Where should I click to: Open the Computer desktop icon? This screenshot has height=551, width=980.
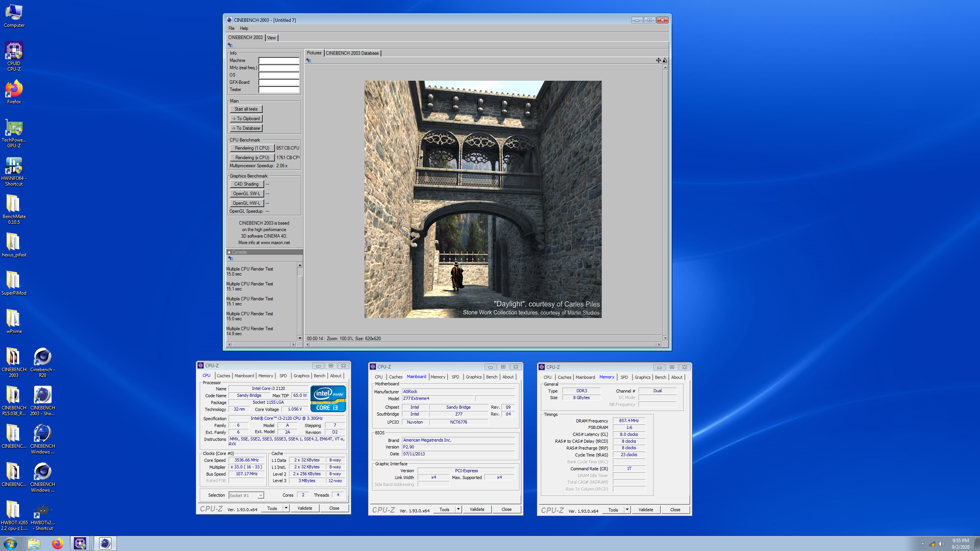pos(14,16)
